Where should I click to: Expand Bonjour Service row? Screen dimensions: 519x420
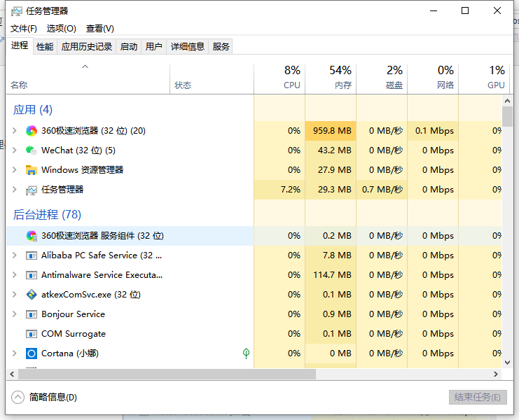pos(15,314)
